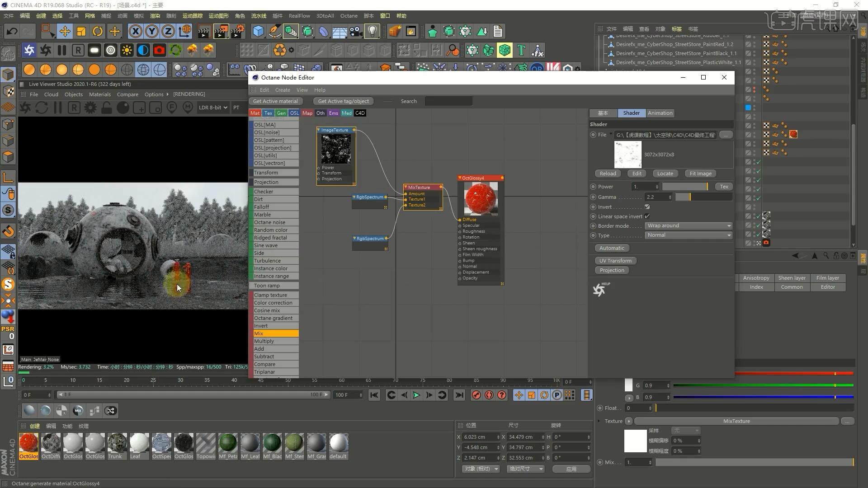The height and width of the screenshot is (488, 868).
Task: Click the Locate button in Shader panel
Action: 665,174
